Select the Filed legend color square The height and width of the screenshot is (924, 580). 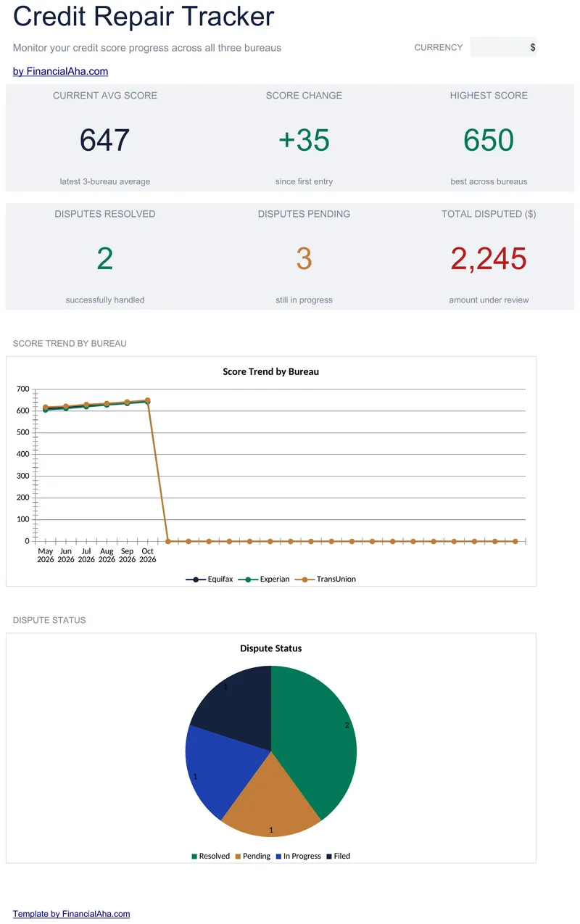(329, 857)
